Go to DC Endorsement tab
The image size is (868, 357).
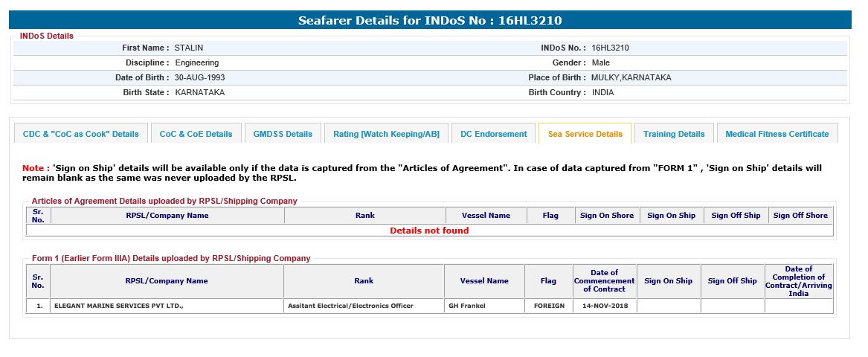pos(493,134)
